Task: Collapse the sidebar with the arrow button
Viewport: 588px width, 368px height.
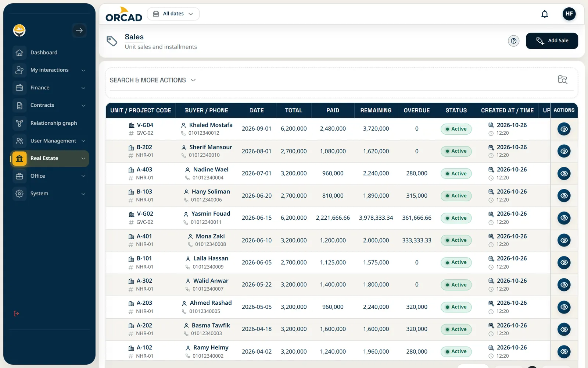Action: point(79,30)
